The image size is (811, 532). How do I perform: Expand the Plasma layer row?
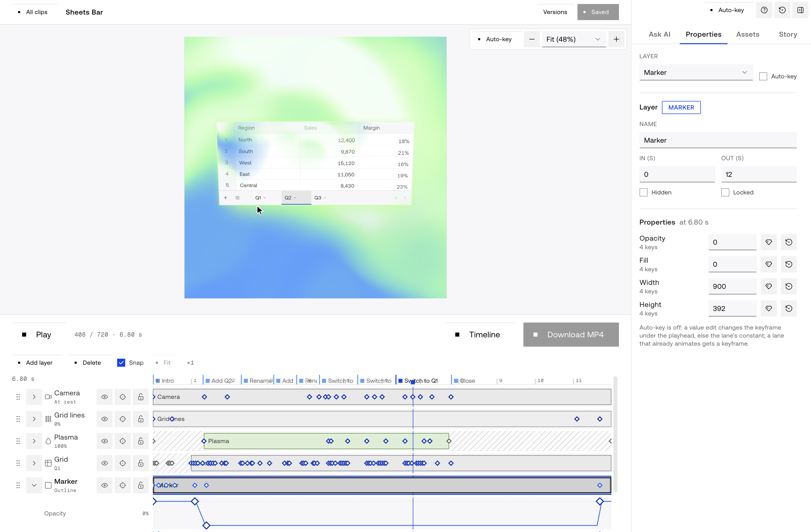click(34, 441)
